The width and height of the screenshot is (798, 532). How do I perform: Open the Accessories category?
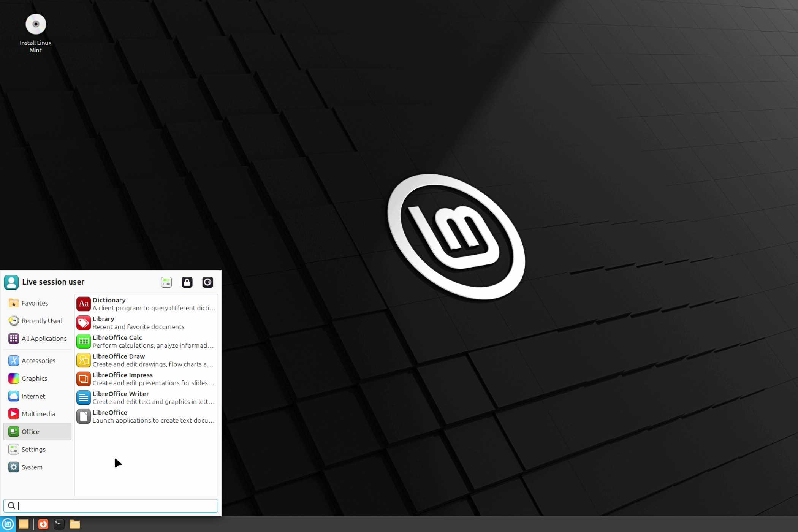37,361
